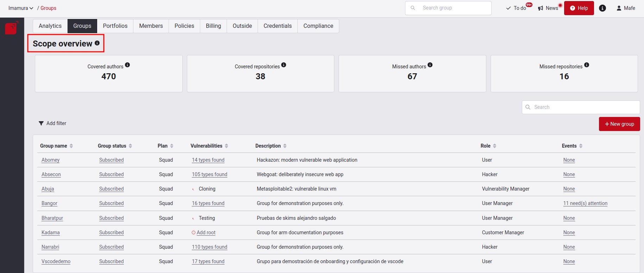Expand the Imamura organization dropdown

[x=21, y=8]
